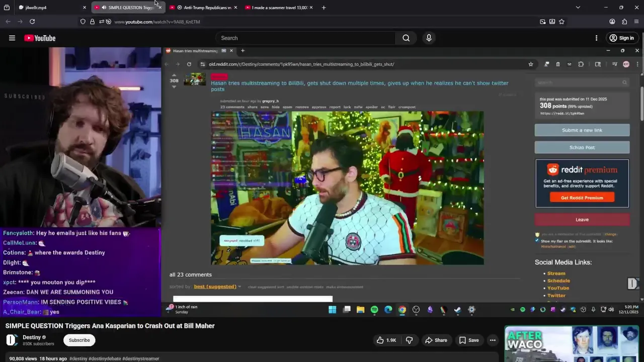Open File Explorer taskbar icon in video

pos(360,310)
